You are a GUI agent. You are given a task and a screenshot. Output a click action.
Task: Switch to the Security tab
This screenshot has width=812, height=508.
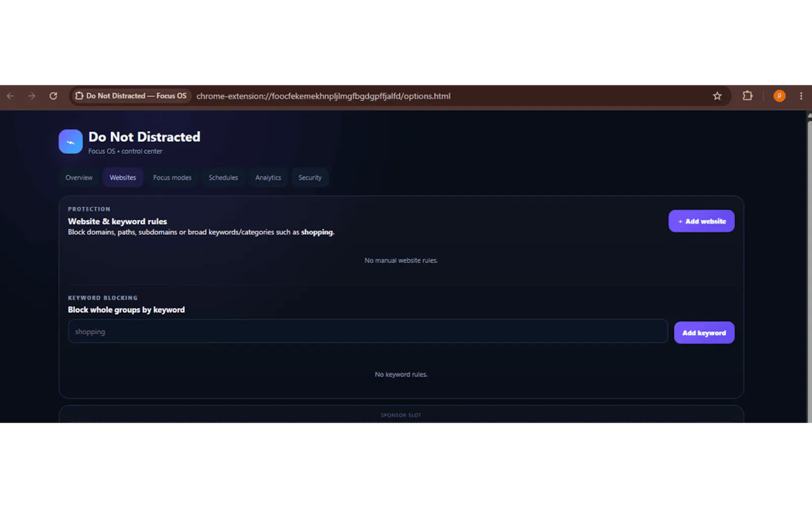click(310, 178)
